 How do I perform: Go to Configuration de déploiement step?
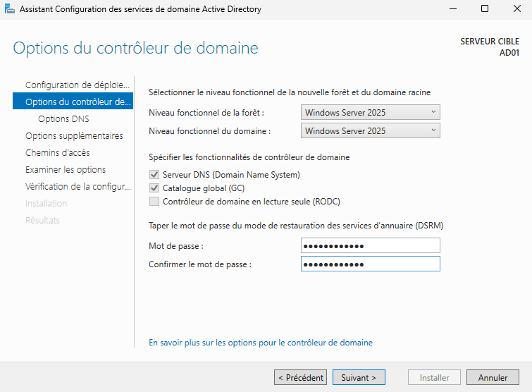click(78, 85)
